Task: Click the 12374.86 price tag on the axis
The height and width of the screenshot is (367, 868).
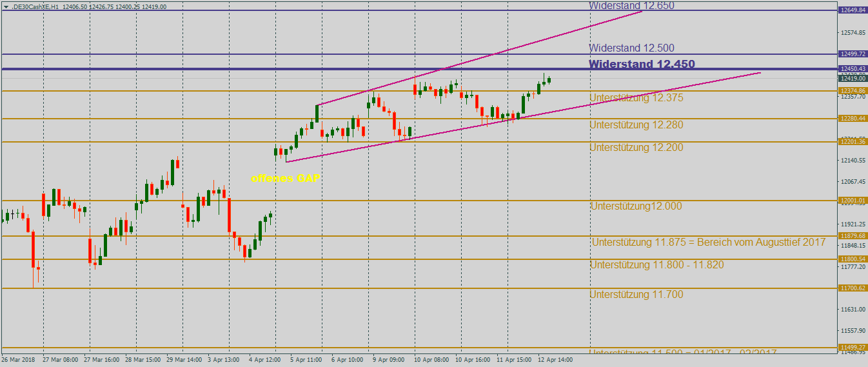Action: pos(853,91)
